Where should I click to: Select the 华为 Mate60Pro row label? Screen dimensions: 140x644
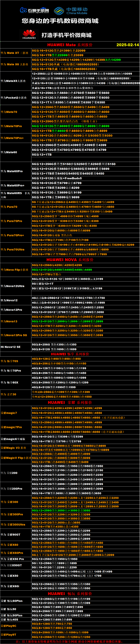click(x=12, y=171)
